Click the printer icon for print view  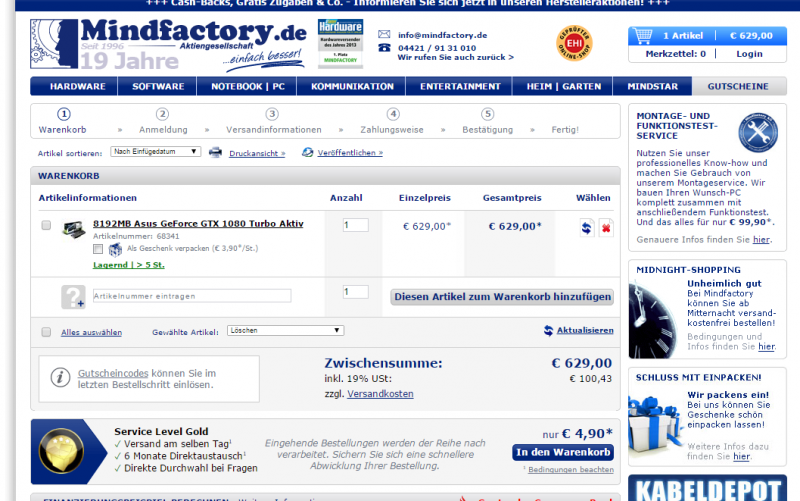pos(215,153)
